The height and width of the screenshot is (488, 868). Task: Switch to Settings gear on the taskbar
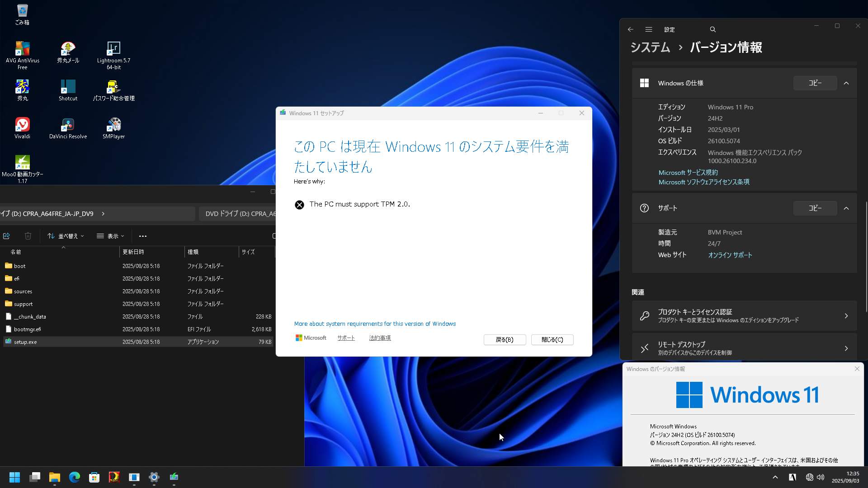(154, 477)
